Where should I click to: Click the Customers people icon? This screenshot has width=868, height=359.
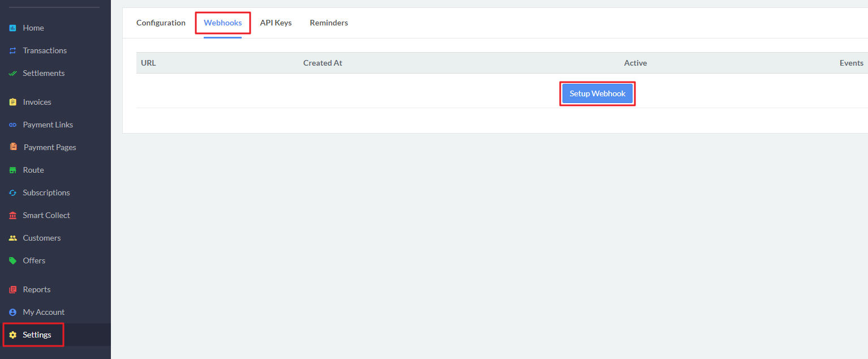point(13,238)
